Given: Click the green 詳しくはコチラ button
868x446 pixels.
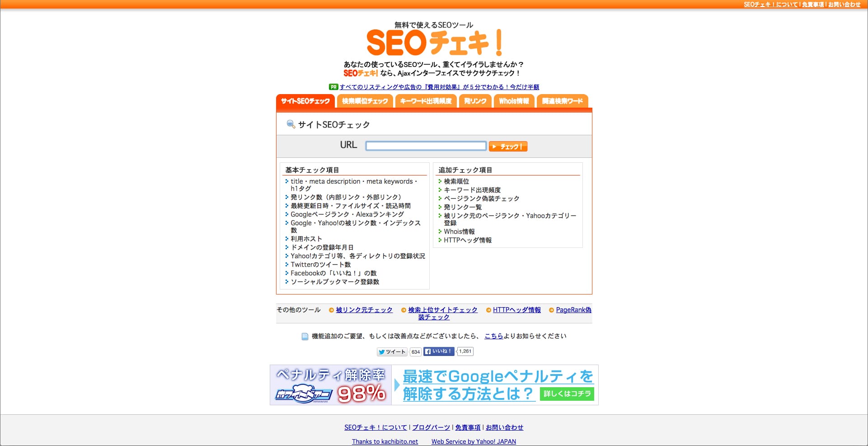Looking at the screenshot, I should pos(567,394).
